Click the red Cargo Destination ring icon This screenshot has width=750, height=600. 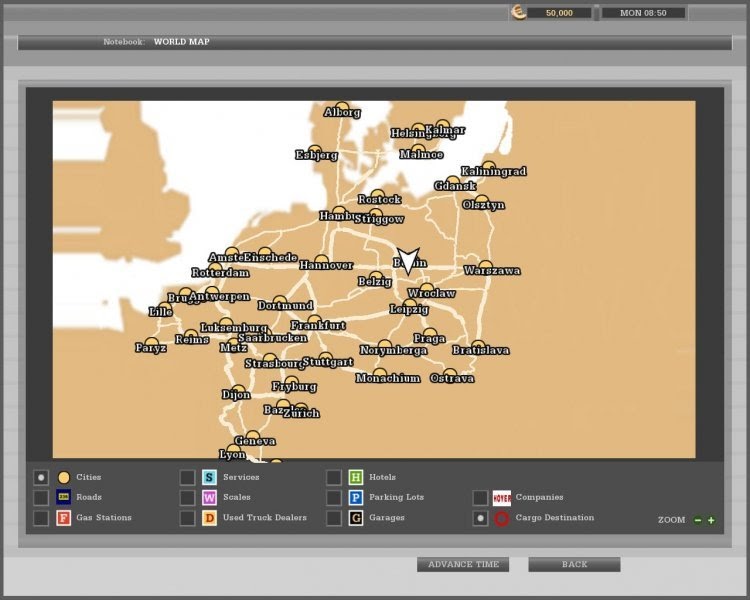(x=502, y=518)
